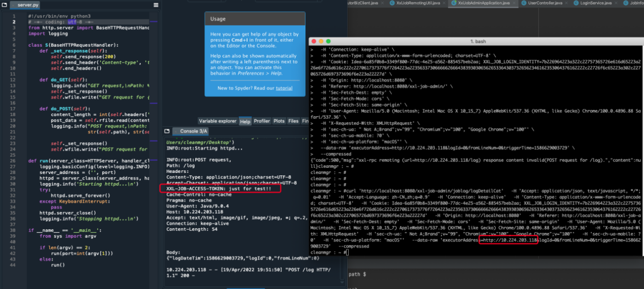Select the server.py editor tab
Image resolution: width=644 pixels, height=289 pixels.
(x=24, y=5)
